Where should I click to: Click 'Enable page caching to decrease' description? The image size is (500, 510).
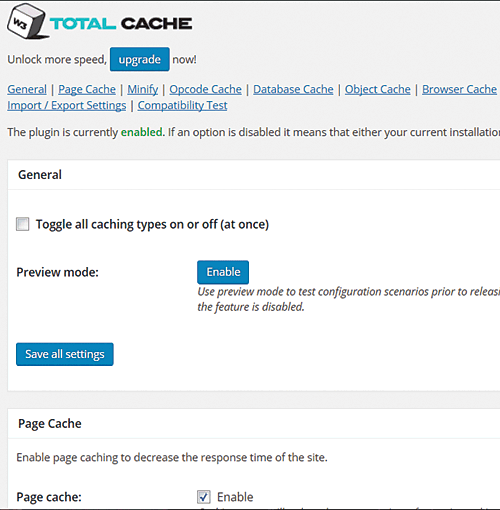click(172, 457)
